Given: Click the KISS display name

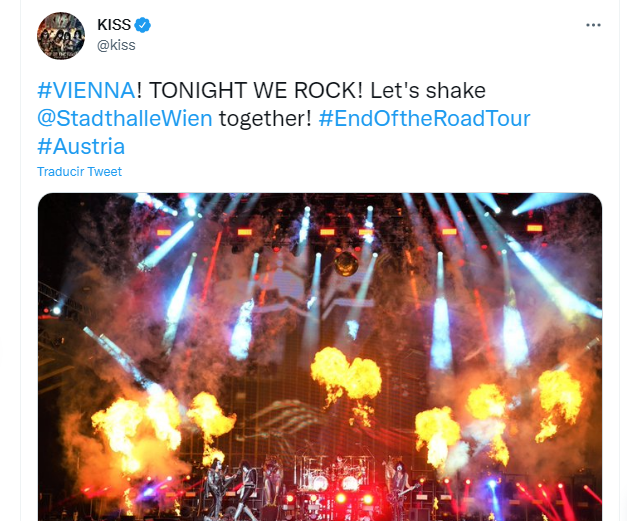Looking at the screenshot, I should tap(114, 25).
